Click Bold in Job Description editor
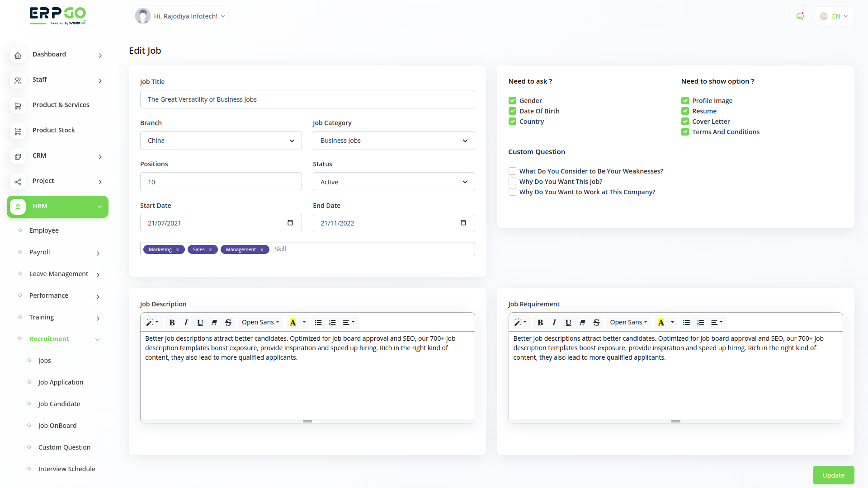The image size is (868, 488). 172,323
